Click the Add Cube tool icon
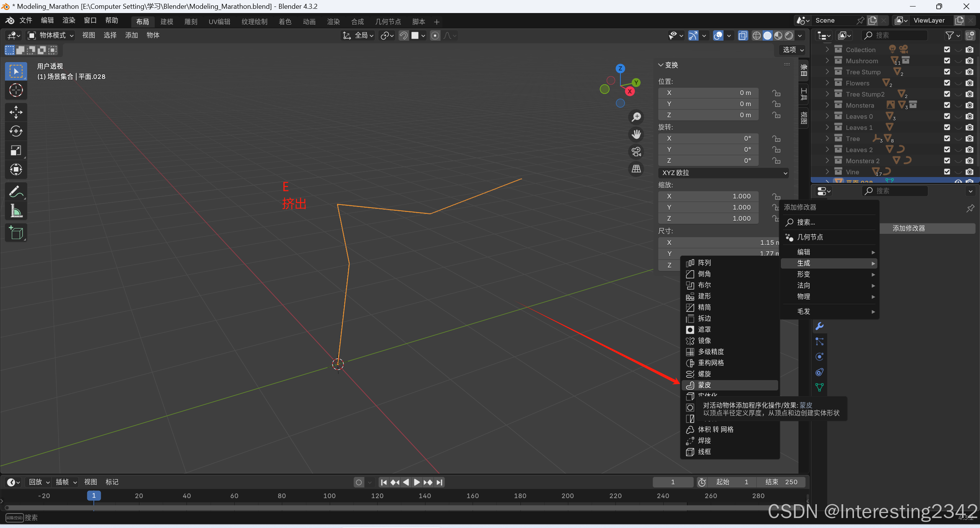Image resolution: width=980 pixels, height=528 pixels. (x=16, y=233)
